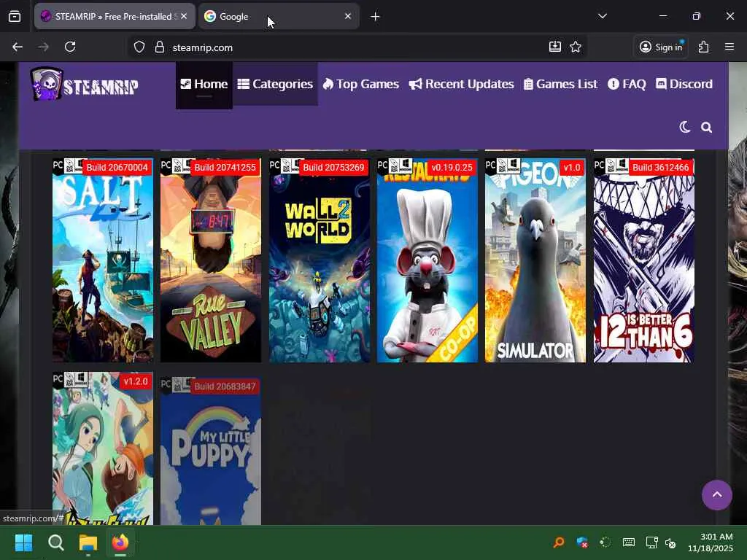This screenshot has width=747, height=560.
Task: Open the Top Games page
Action: pyautogui.click(x=361, y=85)
